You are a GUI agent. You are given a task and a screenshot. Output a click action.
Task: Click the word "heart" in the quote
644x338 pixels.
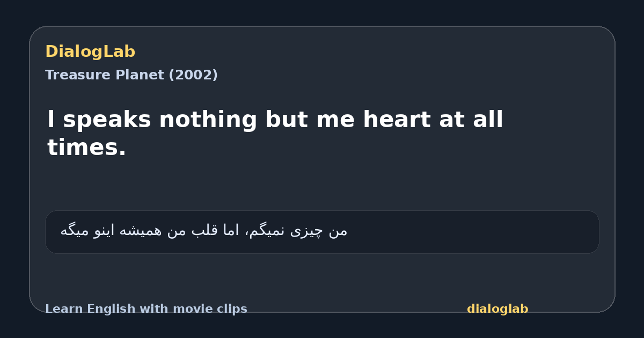coord(396,120)
